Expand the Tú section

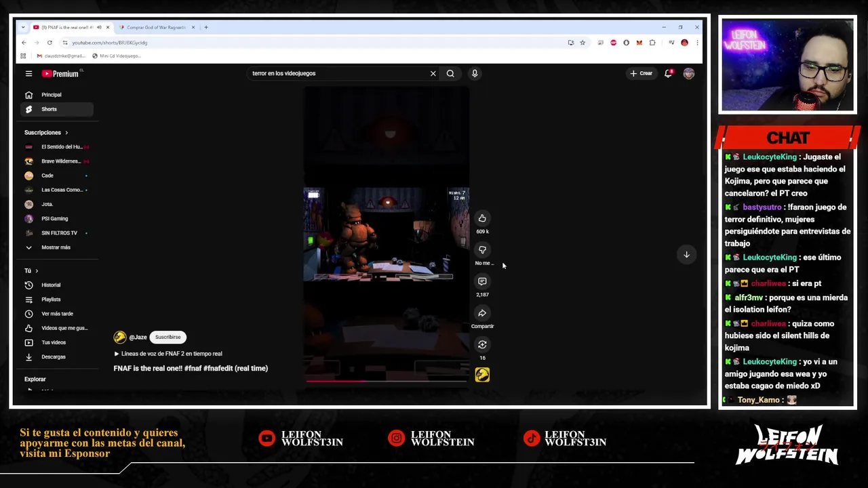(31, 271)
